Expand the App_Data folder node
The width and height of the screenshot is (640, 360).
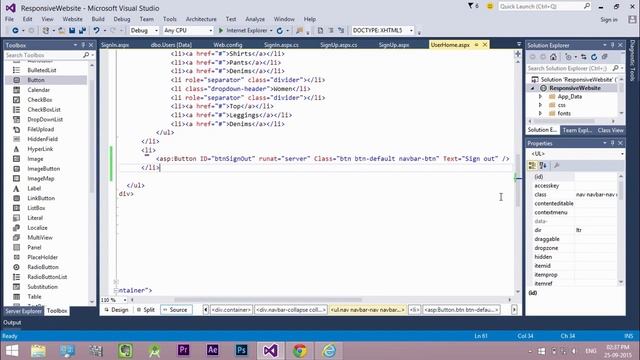[540, 97]
